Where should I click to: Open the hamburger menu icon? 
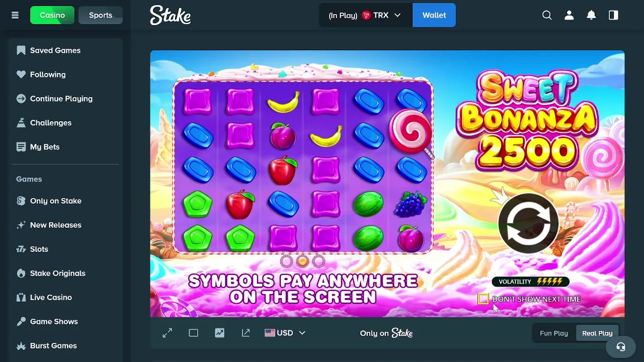15,15
